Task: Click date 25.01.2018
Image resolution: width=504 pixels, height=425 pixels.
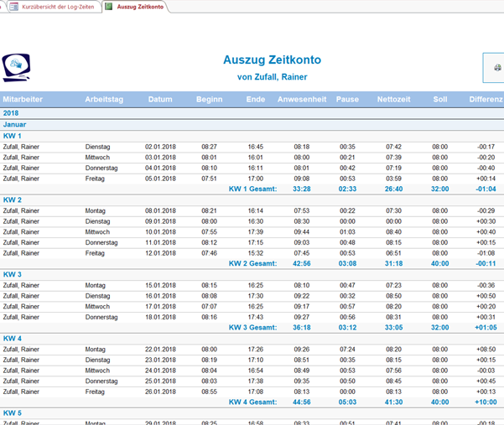Action: point(160,381)
